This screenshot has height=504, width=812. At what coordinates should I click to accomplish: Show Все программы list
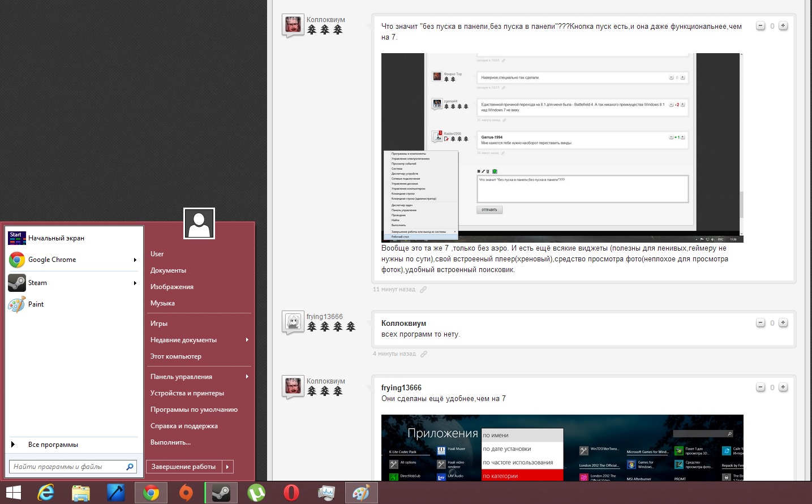(x=73, y=445)
